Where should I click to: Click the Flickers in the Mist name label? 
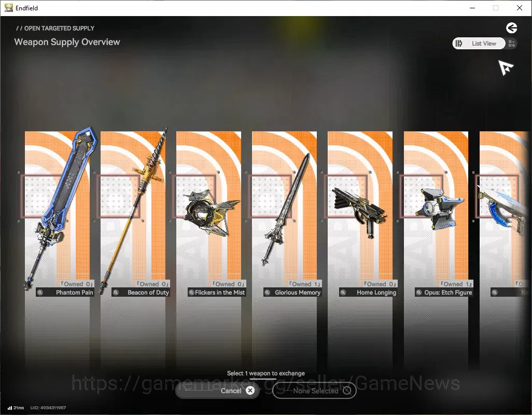219,293
